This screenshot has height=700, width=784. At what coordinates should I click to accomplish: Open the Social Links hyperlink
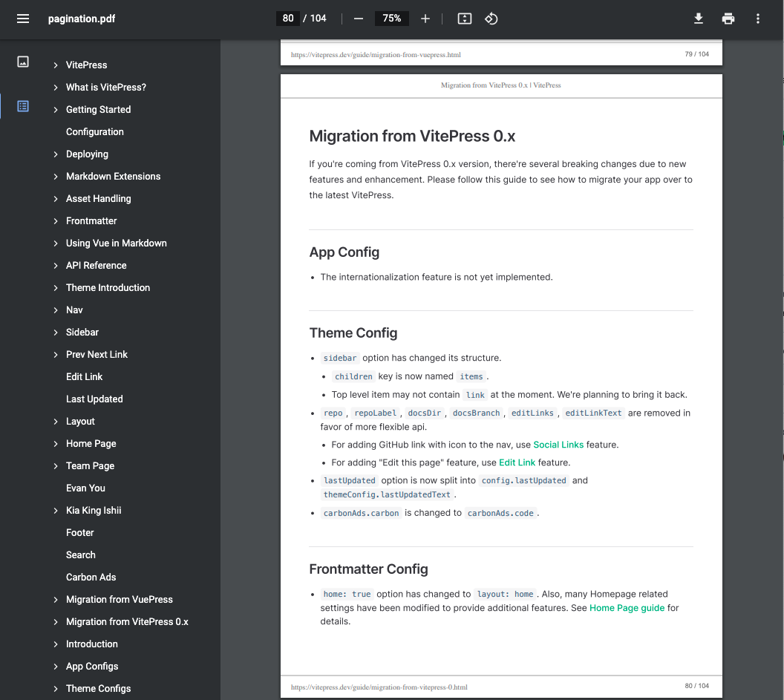558,444
